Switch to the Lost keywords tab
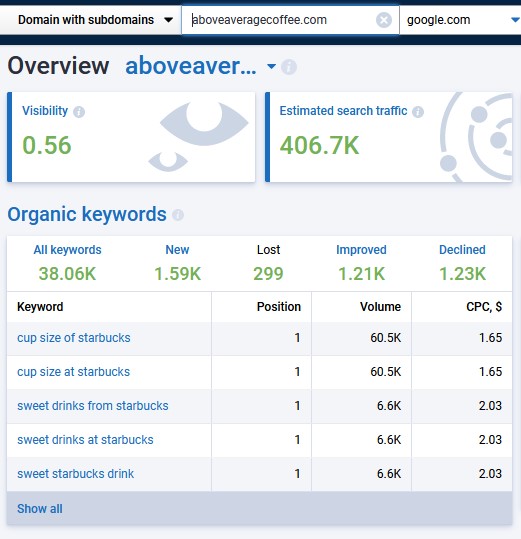The height and width of the screenshot is (539, 521). (268, 250)
